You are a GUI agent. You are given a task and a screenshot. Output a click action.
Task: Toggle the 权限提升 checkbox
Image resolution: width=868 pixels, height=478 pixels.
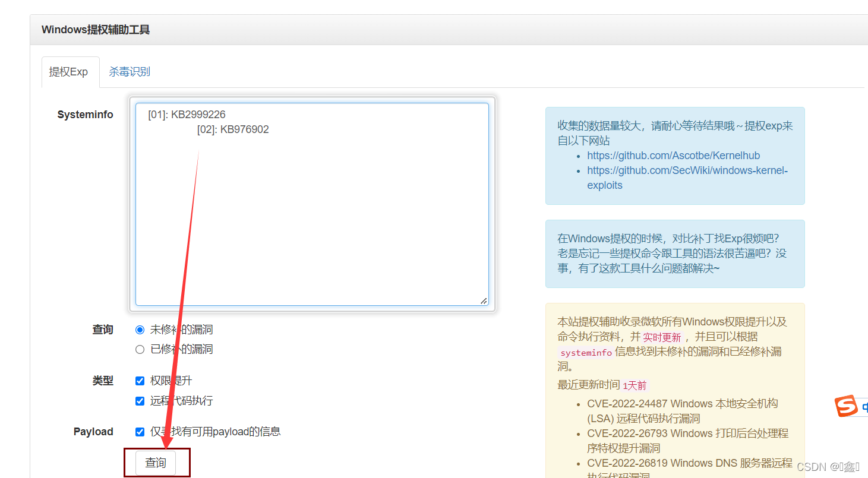point(140,381)
